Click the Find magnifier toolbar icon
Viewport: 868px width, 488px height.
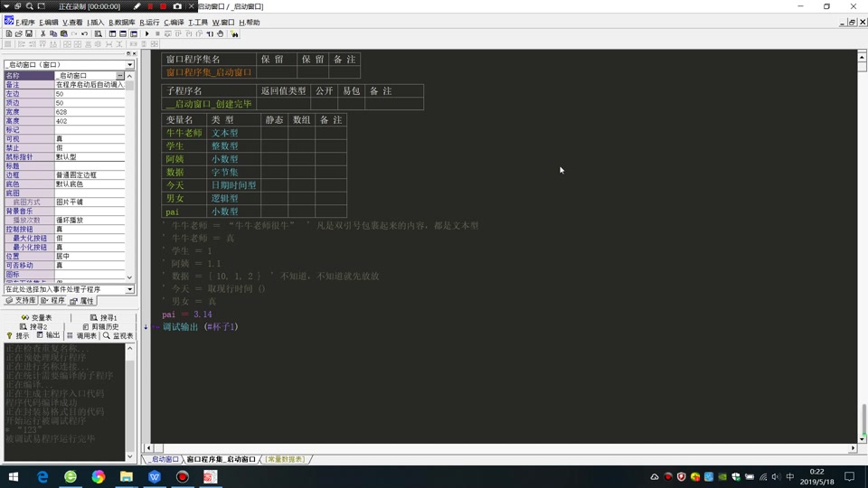tap(98, 33)
